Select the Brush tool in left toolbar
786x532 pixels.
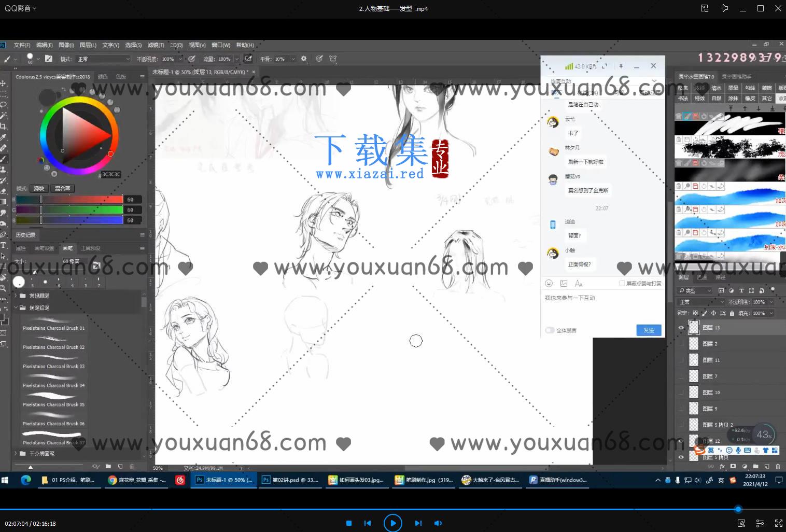coord(3,159)
